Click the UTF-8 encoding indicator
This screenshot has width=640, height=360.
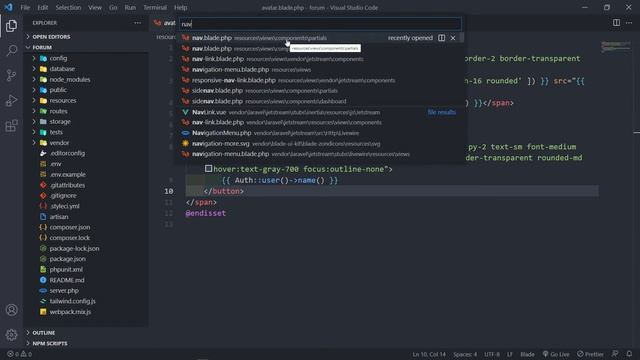pyautogui.click(x=492, y=354)
